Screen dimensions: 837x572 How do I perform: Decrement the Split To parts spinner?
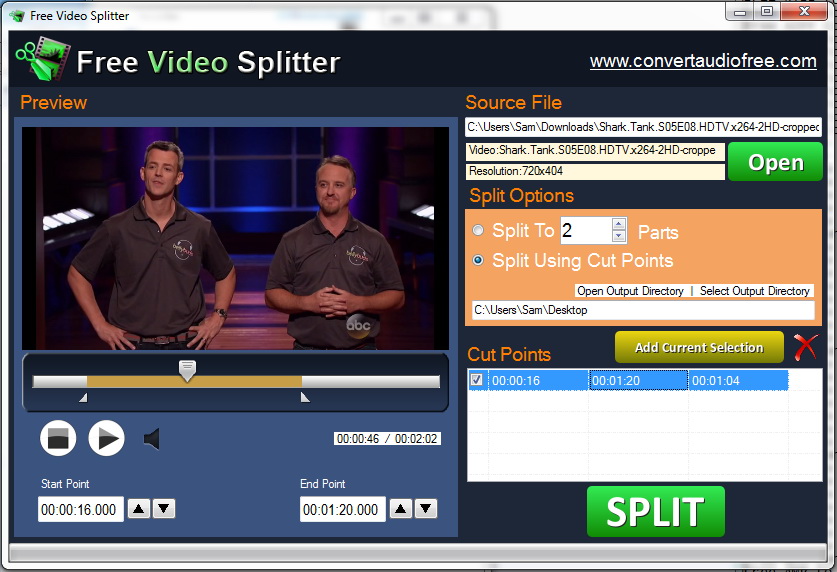pos(619,236)
